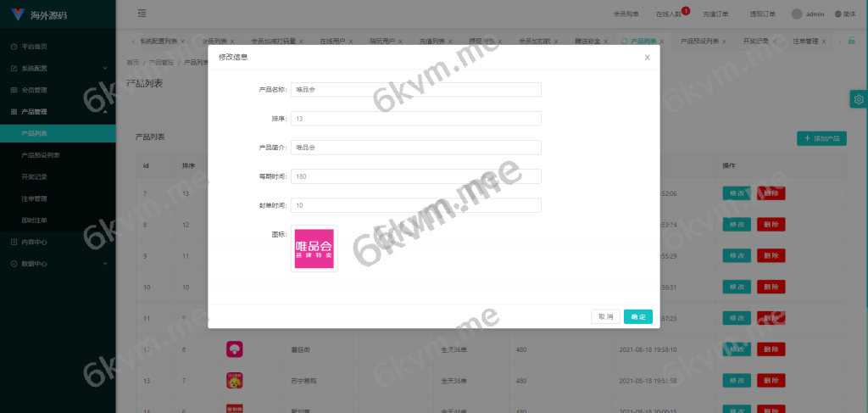Select 产品列表 in the sidebar
The height and width of the screenshot is (413, 868).
click(x=58, y=133)
